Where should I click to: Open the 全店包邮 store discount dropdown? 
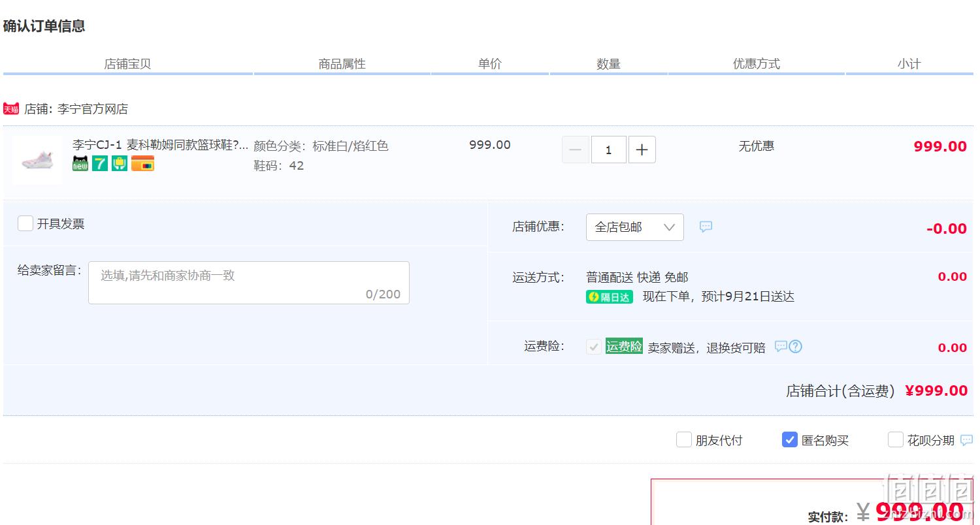point(635,227)
